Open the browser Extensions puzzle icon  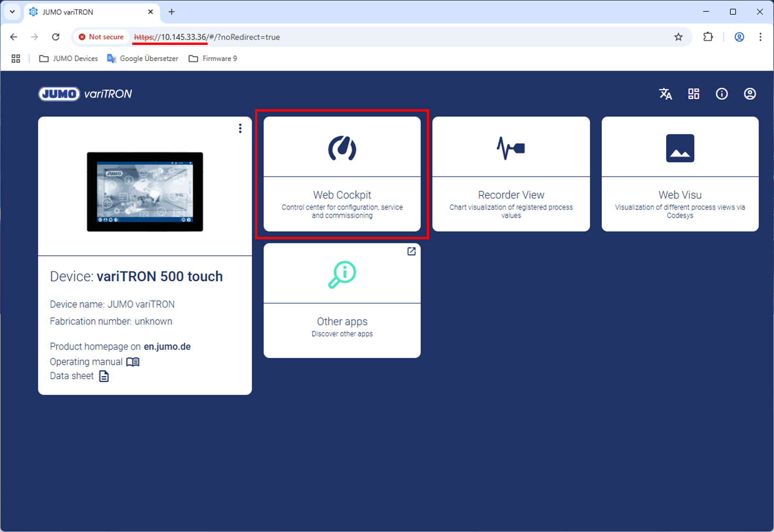pyautogui.click(x=708, y=37)
